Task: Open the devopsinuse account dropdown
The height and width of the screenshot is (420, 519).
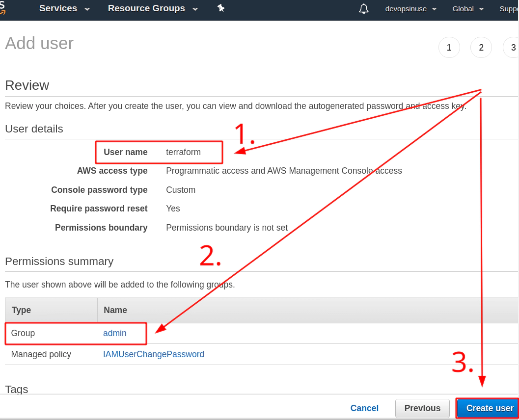Action: tap(410, 9)
